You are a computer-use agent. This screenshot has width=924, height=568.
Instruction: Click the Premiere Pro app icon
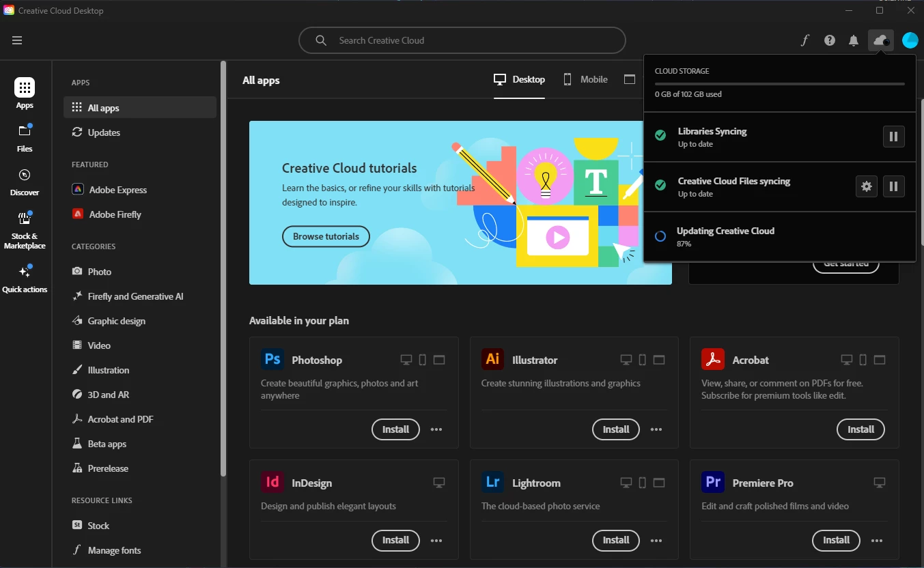[713, 482]
